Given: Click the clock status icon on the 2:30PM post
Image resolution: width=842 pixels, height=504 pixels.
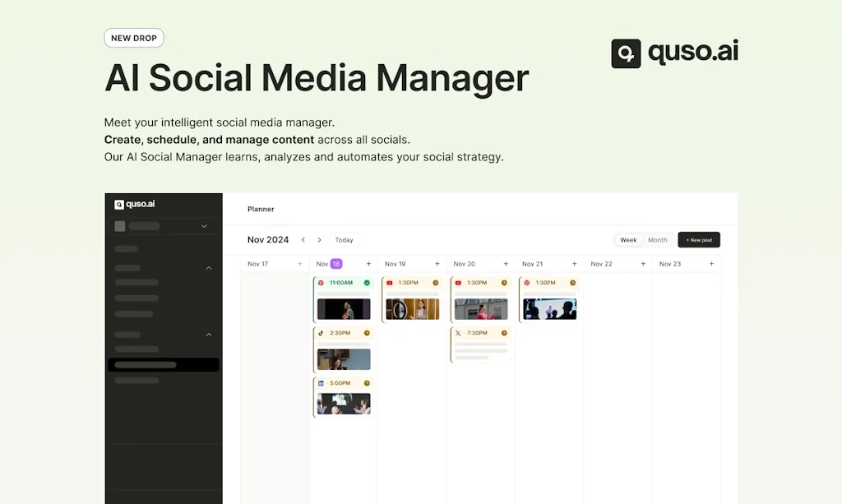Looking at the screenshot, I should (367, 333).
